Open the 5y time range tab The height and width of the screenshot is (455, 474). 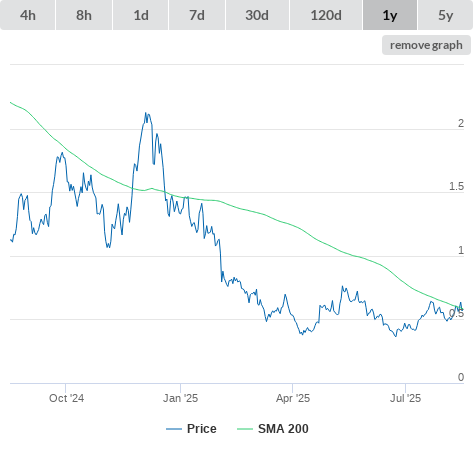[x=446, y=15]
